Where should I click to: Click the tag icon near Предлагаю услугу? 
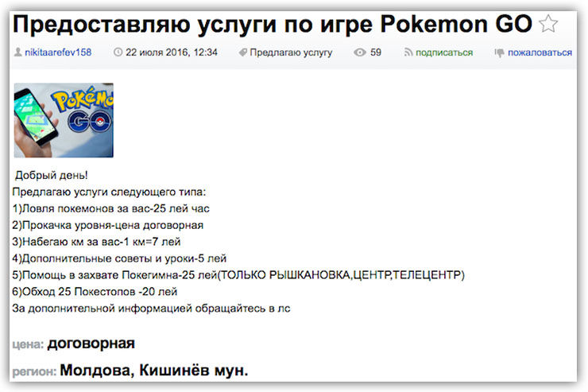pos(242,52)
